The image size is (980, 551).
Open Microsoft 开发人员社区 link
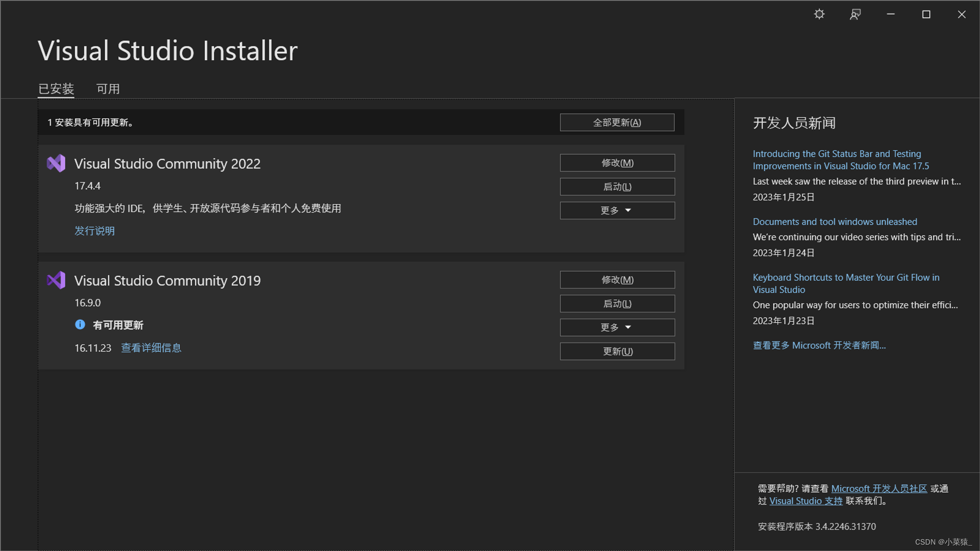pyautogui.click(x=879, y=489)
